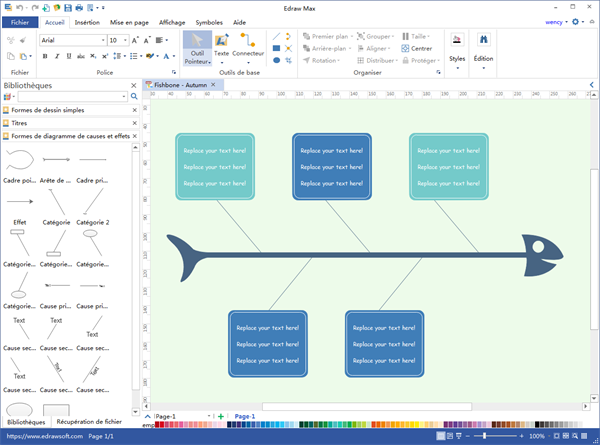Open the Arial font name dropdown
600x445 pixels.
pyautogui.click(x=72, y=40)
